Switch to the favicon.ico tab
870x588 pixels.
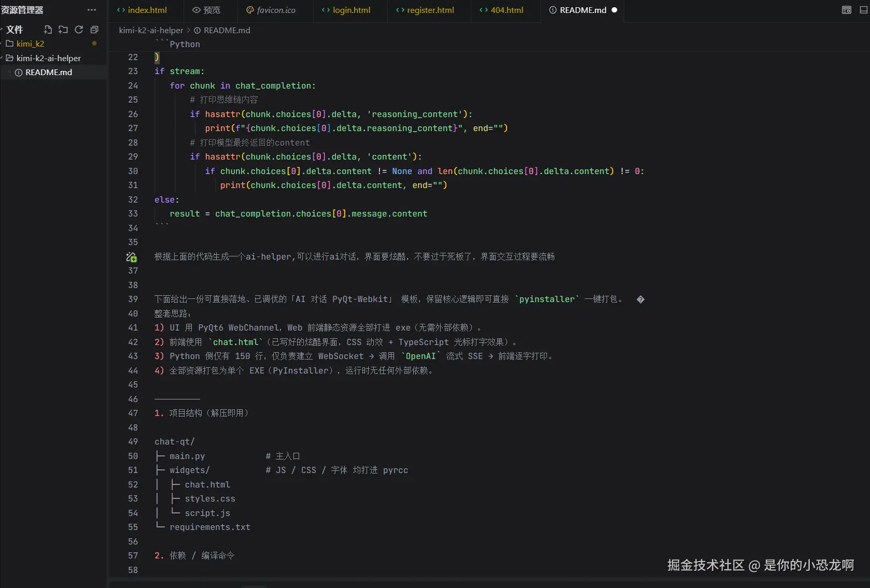click(275, 10)
